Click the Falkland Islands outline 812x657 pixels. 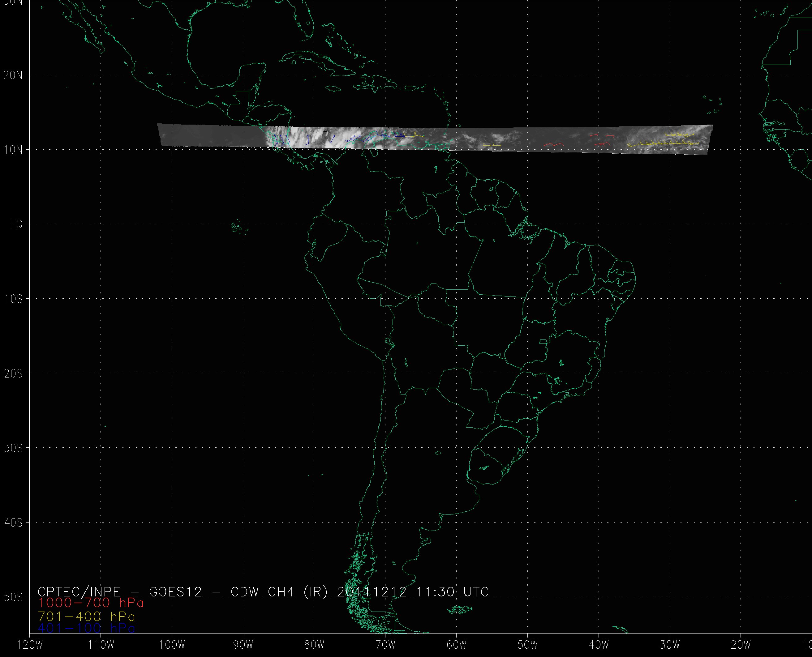click(x=459, y=610)
